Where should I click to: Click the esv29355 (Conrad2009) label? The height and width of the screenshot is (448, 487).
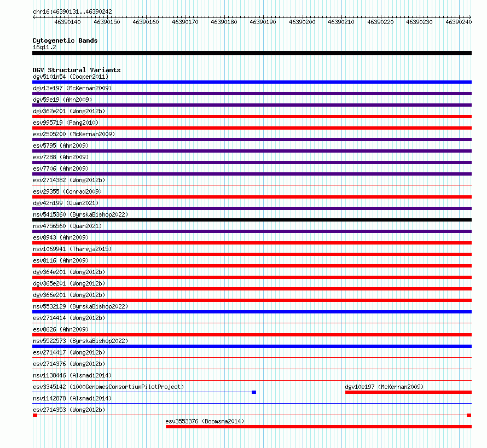tap(67, 191)
